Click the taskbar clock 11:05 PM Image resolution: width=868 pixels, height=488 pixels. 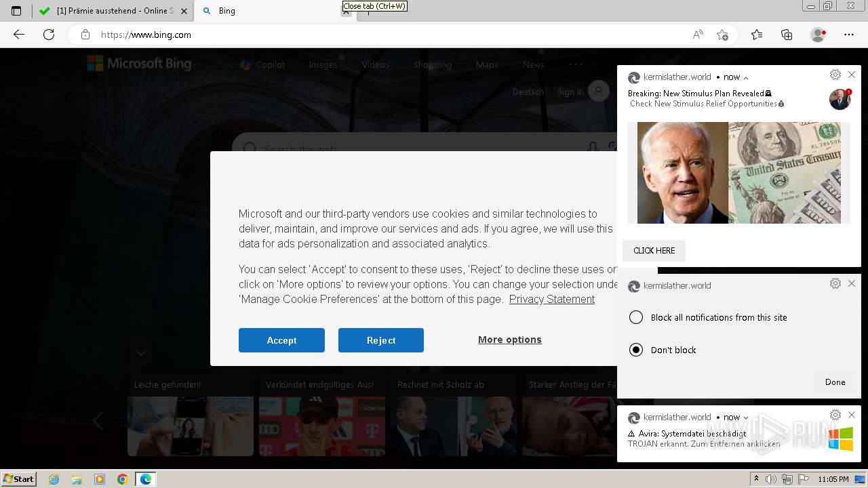pyautogui.click(x=833, y=479)
